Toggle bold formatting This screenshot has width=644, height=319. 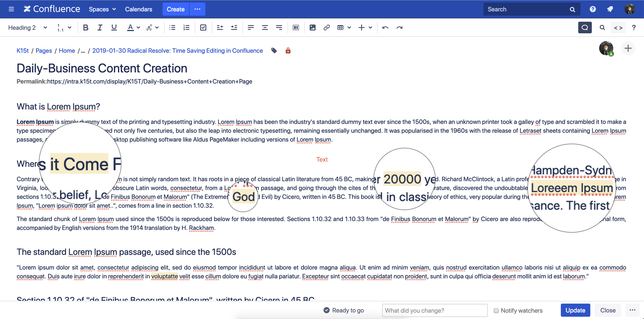(x=85, y=28)
